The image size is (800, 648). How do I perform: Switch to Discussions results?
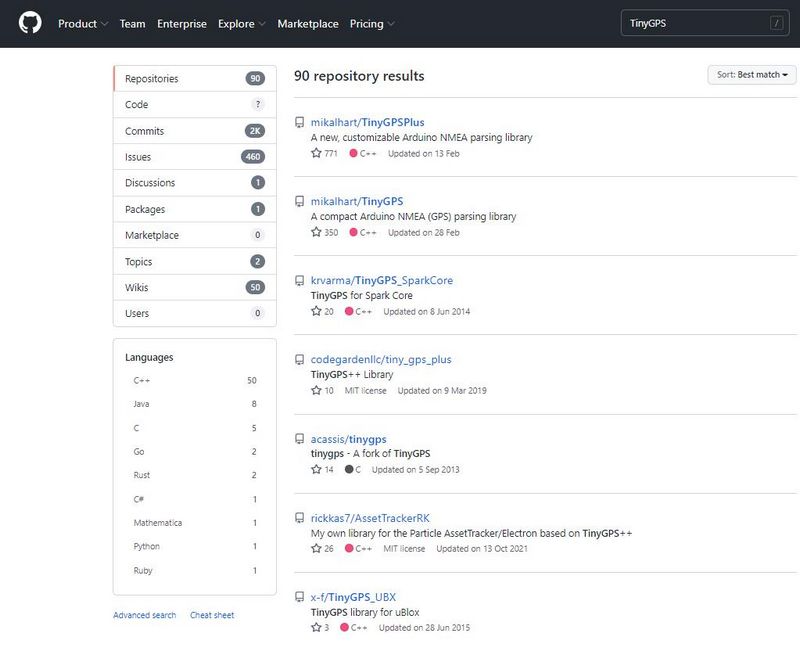pyautogui.click(x=195, y=183)
